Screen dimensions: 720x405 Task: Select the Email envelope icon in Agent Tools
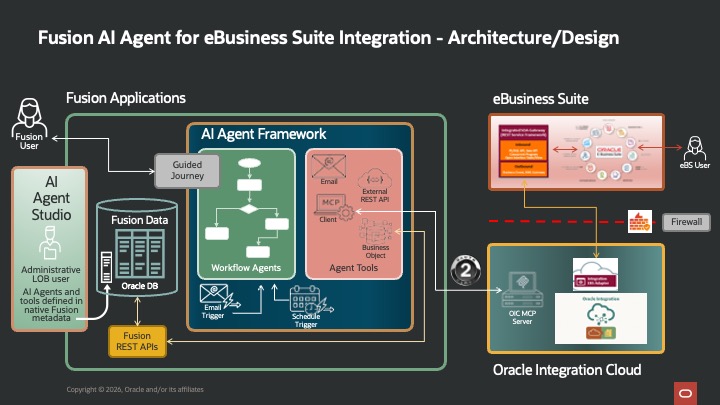click(x=328, y=166)
